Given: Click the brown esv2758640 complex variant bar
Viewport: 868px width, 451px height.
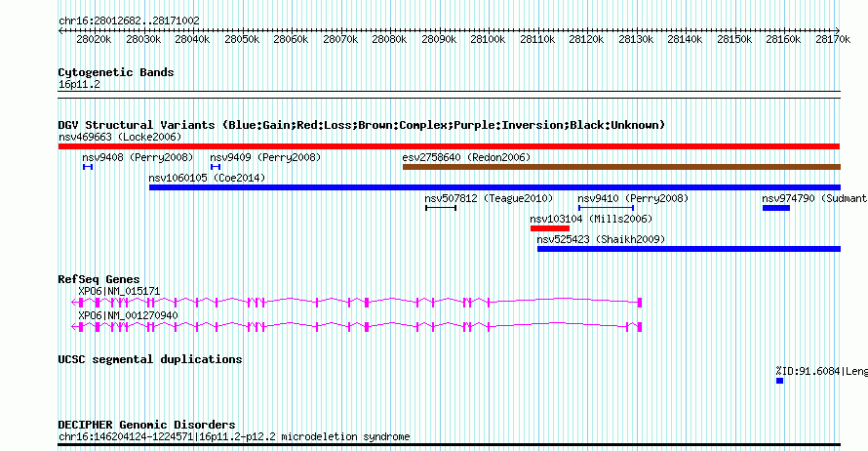Looking at the screenshot, I should pyautogui.click(x=621, y=167).
